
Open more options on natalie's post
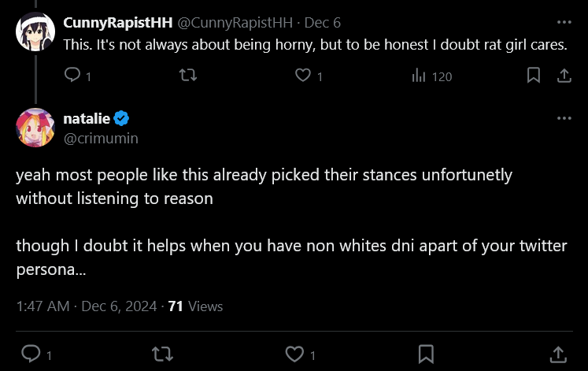pos(564,118)
